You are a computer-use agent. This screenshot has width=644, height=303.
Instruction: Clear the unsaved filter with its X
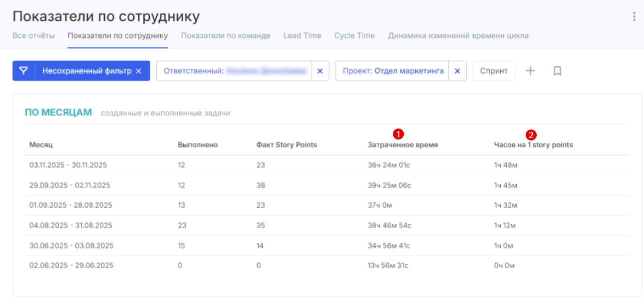139,71
